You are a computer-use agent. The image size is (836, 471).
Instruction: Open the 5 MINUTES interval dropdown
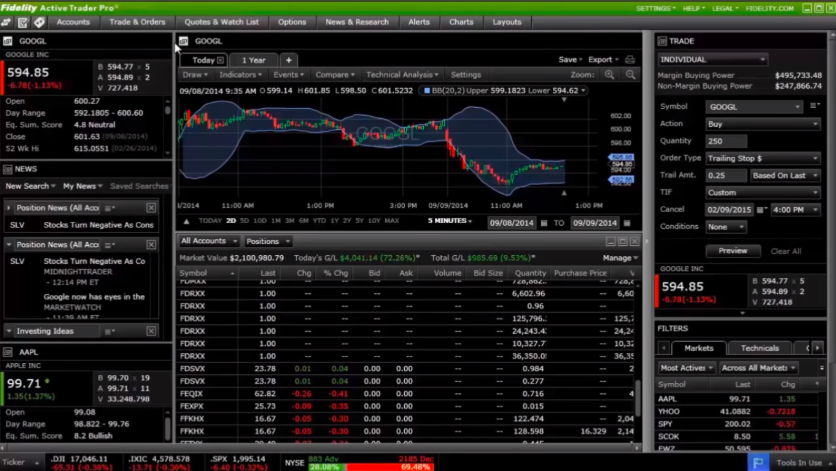[450, 221]
